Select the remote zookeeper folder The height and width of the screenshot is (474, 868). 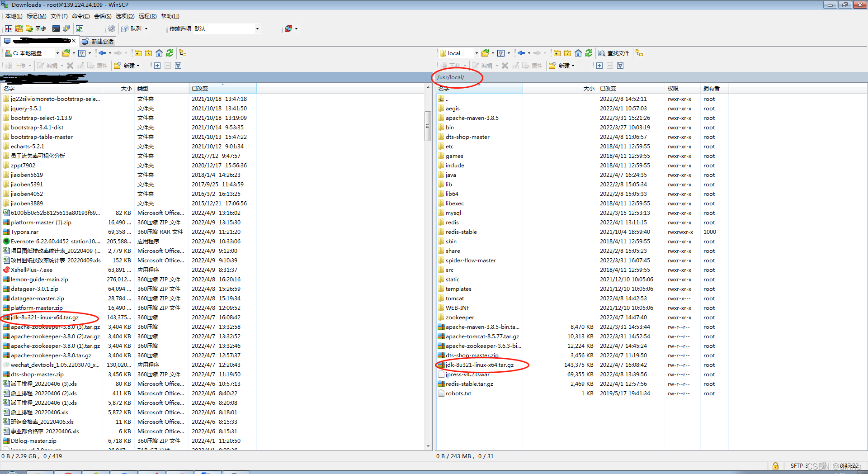tap(460, 318)
